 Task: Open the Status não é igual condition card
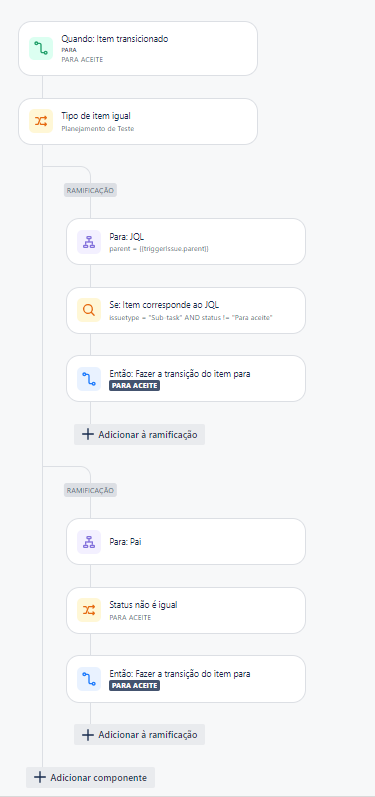186,610
